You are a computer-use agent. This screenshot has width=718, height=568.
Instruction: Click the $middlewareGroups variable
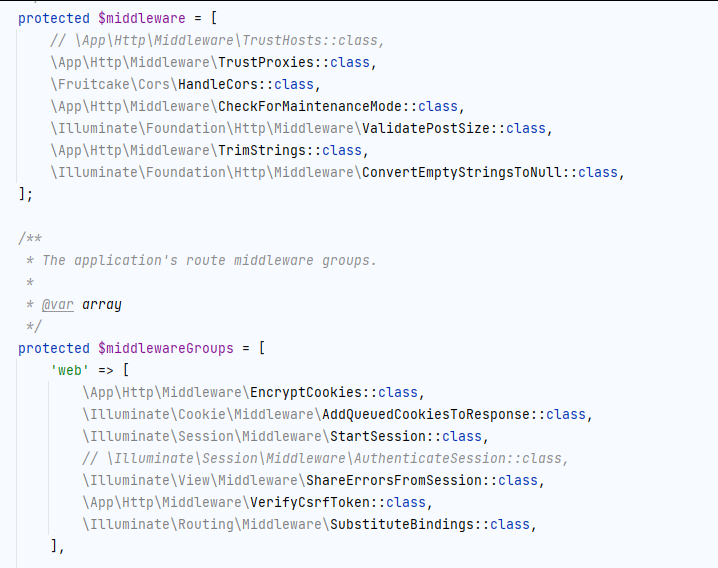(166, 348)
